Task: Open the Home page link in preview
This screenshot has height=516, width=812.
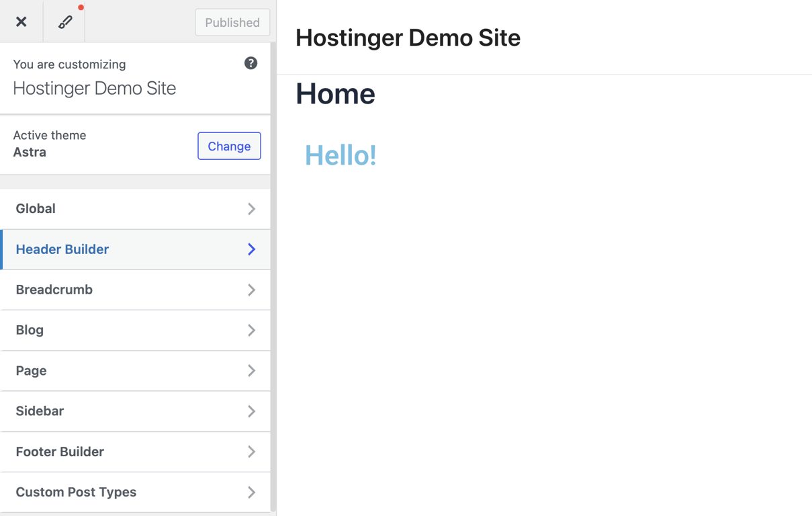Action: (x=334, y=93)
